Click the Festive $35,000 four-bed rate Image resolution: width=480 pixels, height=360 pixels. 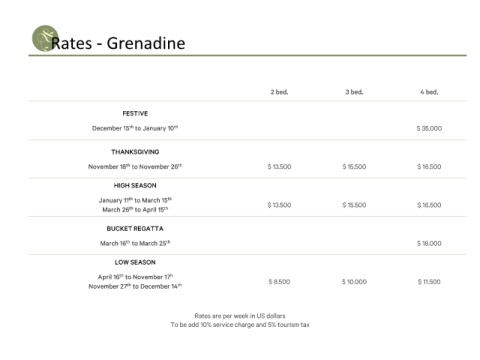pyautogui.click(x=429, y=128)
